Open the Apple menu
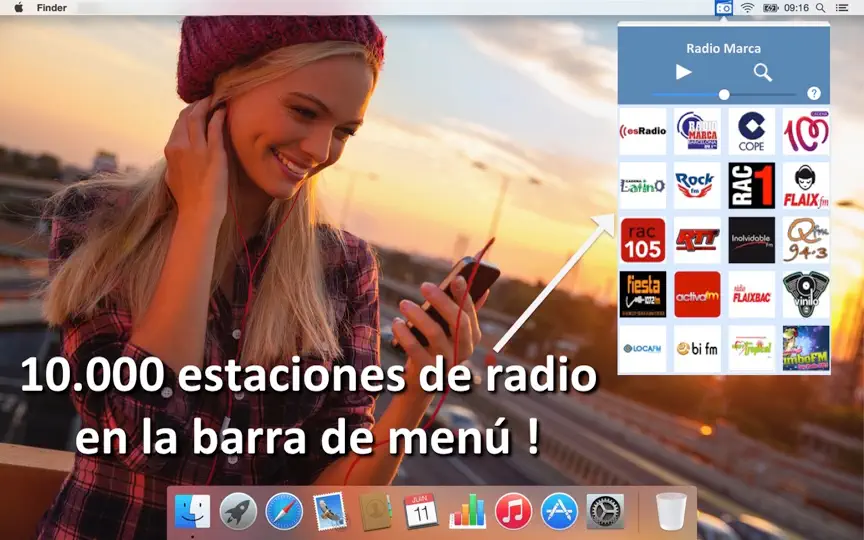The image size is (864, 540). coord(18,7)
